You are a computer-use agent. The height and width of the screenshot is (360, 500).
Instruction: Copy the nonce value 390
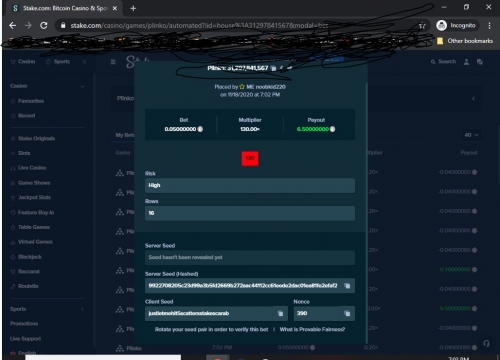click(x=347, y=313)
